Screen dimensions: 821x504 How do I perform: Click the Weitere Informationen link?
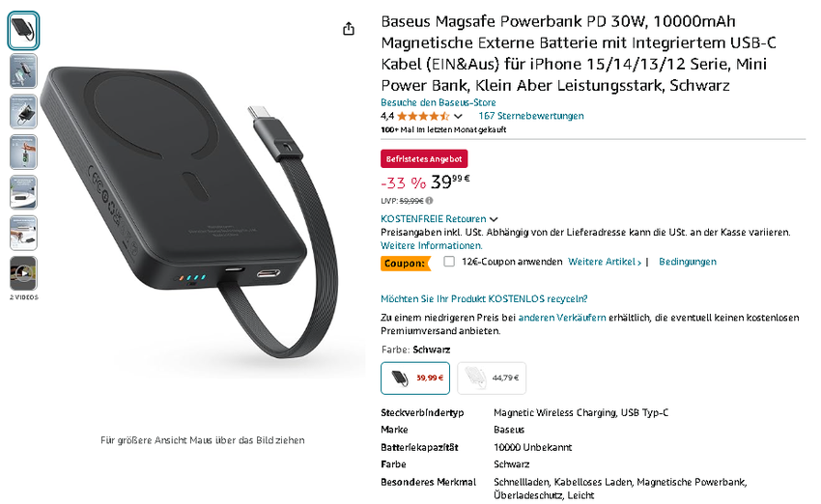pyautogui.click(x=432, y=245)
